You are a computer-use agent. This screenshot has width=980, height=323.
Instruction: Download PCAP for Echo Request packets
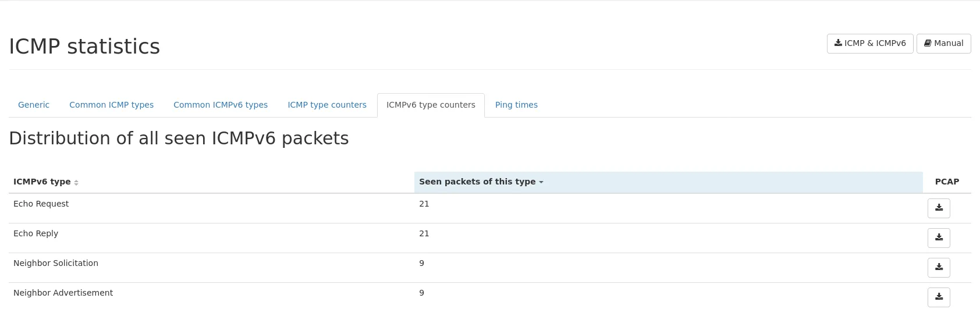[938, 208]
